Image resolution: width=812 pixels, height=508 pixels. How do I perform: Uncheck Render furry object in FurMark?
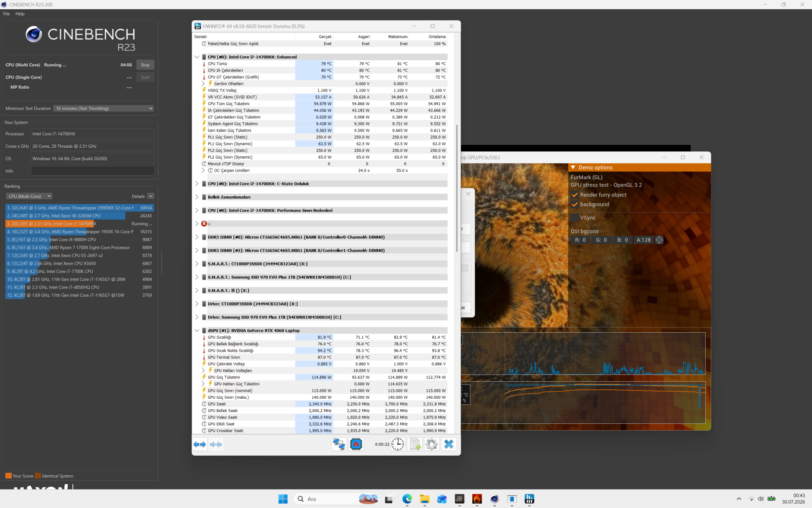575,195
